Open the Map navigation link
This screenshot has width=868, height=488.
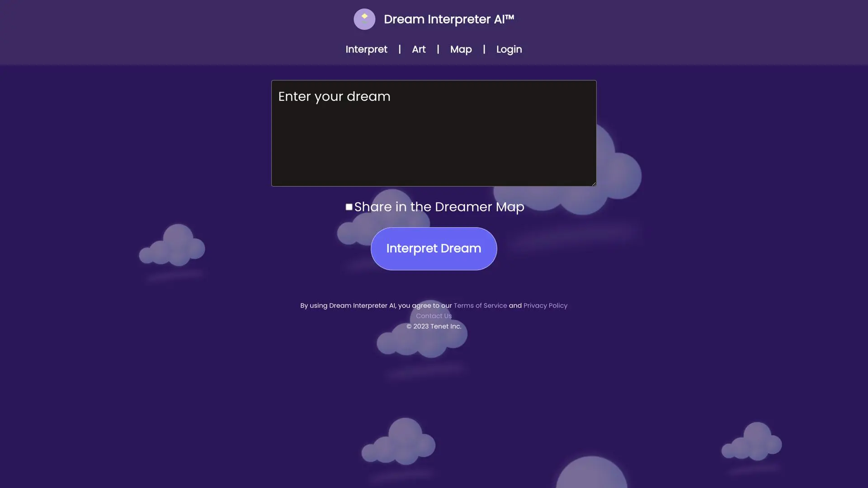coord(461,49)
